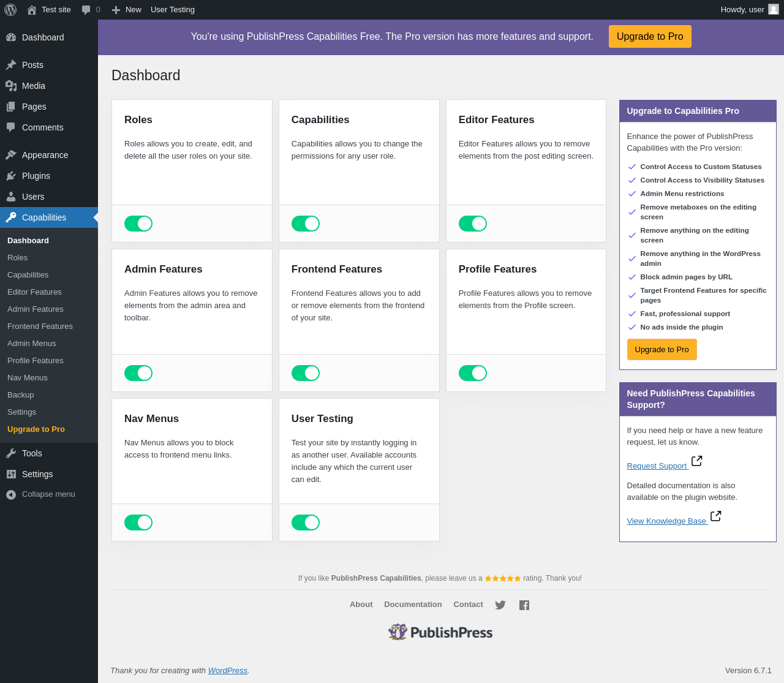Click the external link icon beside Request Support
This screenshot has height=683, width=784.
point(696,461)
